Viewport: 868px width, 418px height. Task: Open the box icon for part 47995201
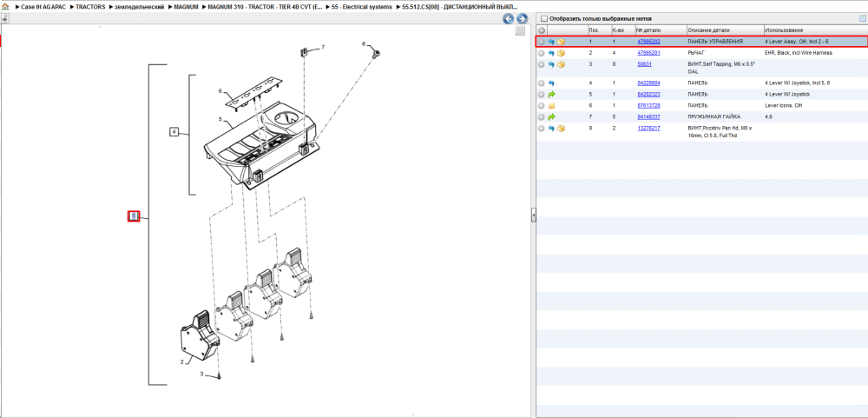coord(561,53)
